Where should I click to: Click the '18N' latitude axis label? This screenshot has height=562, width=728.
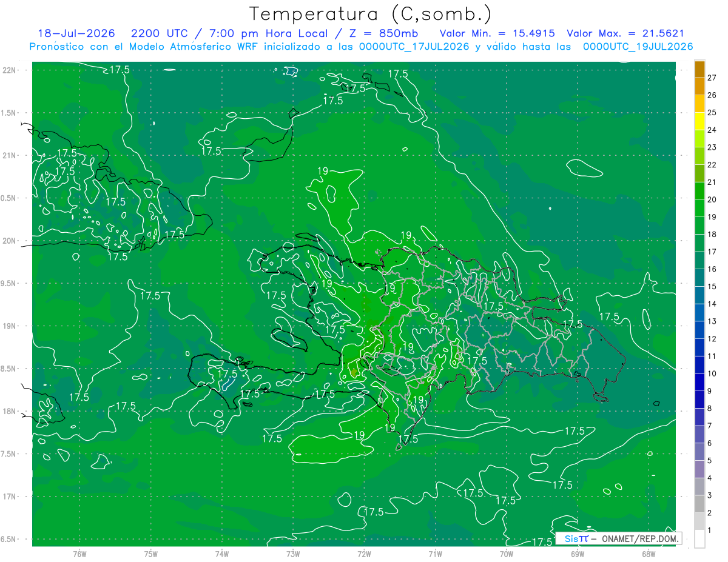coord(8,412)
